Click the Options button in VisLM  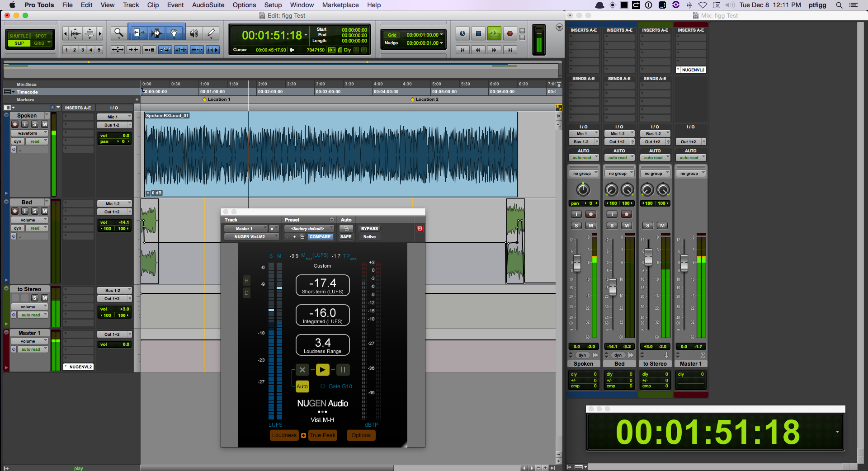click(x=361, y=435)
